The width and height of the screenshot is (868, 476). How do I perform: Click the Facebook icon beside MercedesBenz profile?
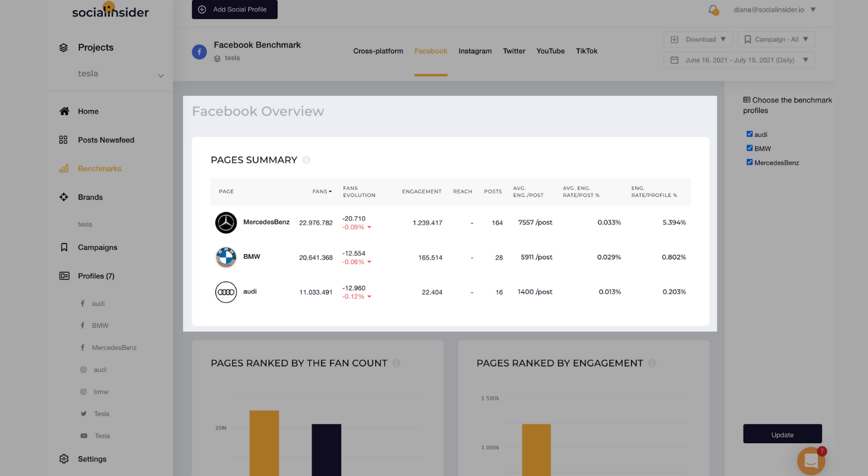83,347
